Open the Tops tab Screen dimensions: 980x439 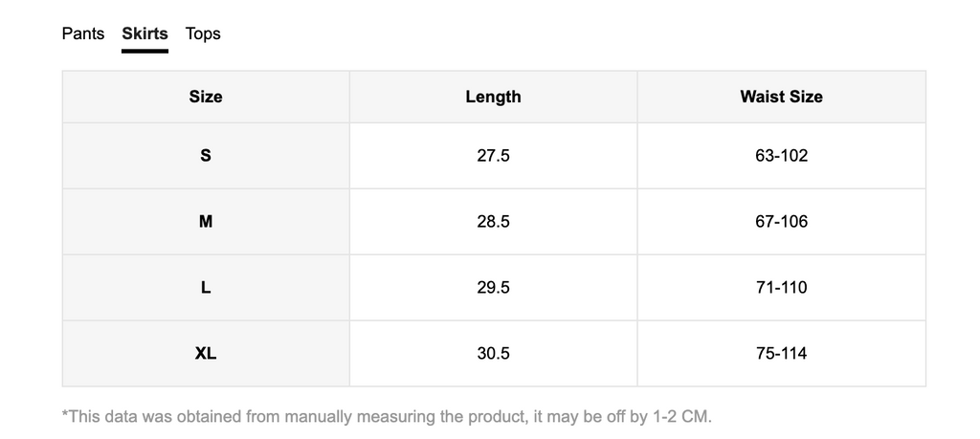203,33
